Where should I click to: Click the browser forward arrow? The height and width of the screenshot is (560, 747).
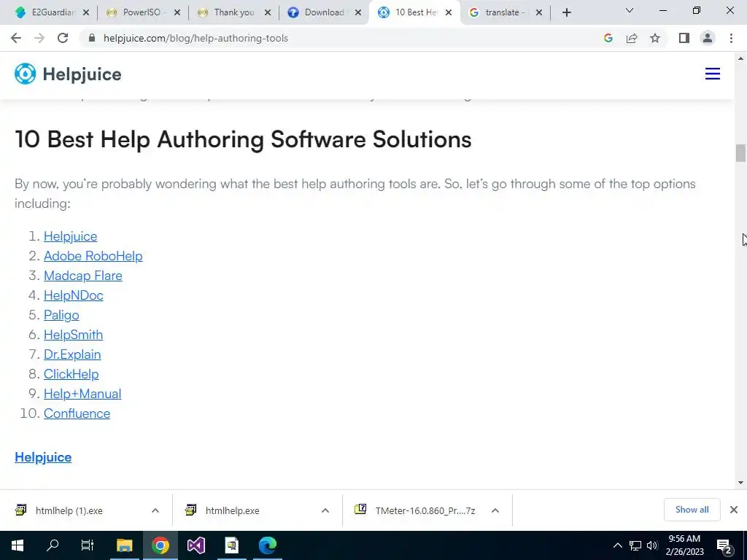click(39, 38)
